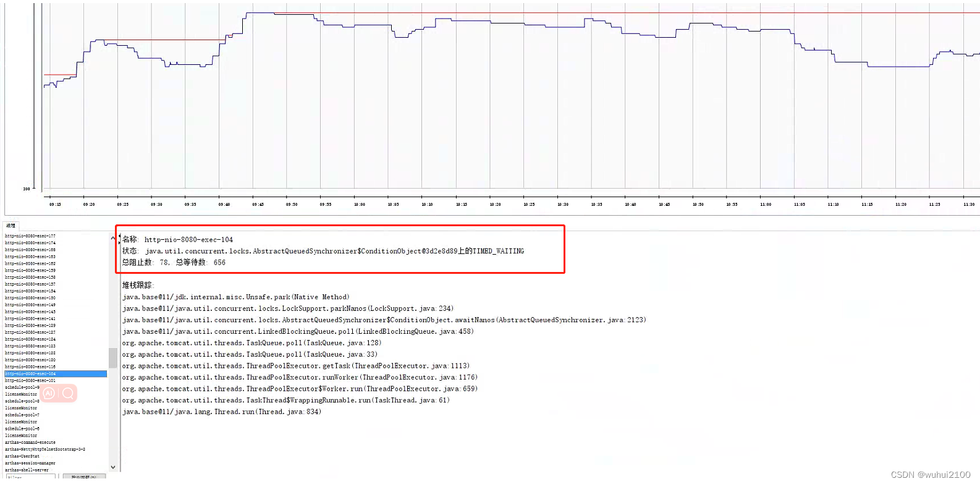This screenshot has height=484, width=980.
Task: Select thread http-nio-8080-exec-154
Action: point(30,291)
